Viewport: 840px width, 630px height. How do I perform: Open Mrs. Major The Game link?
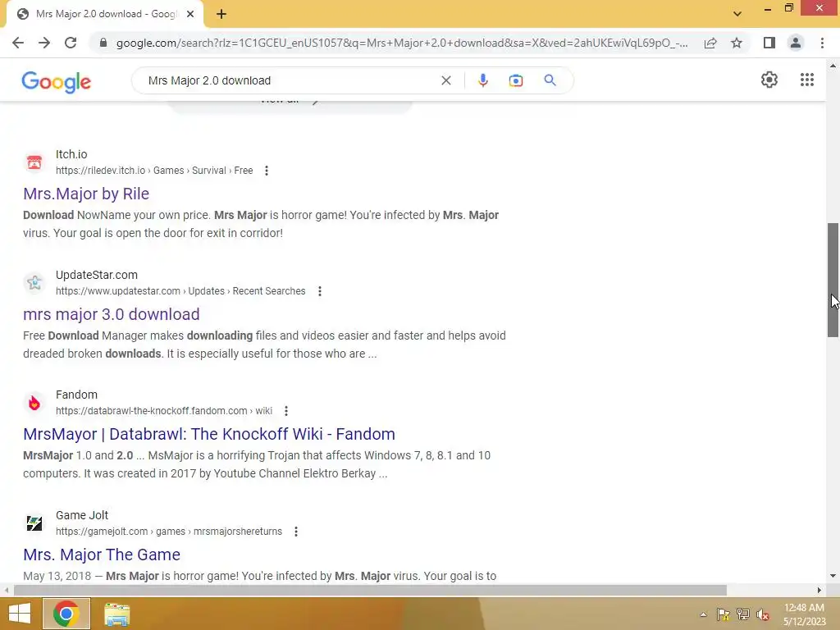102,555
